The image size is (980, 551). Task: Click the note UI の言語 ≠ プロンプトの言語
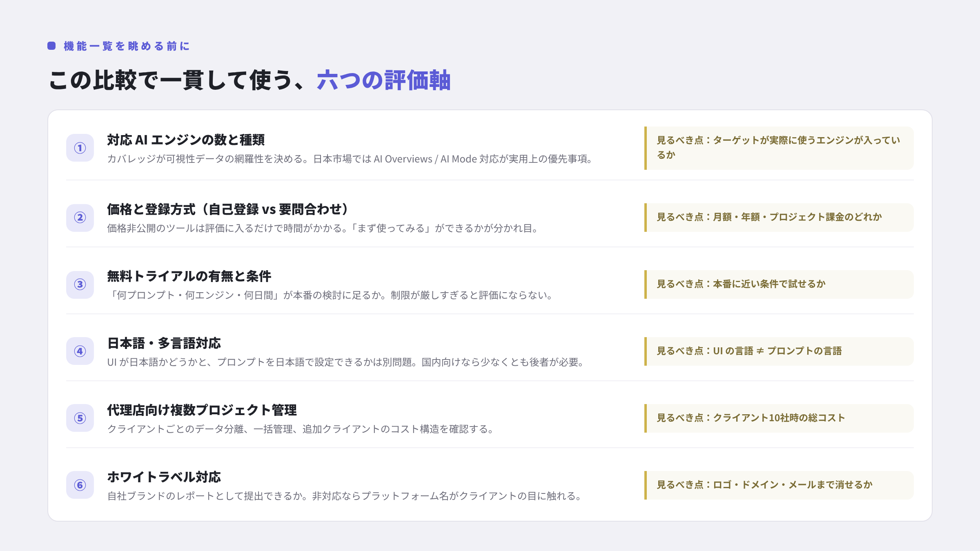point(779,351)
